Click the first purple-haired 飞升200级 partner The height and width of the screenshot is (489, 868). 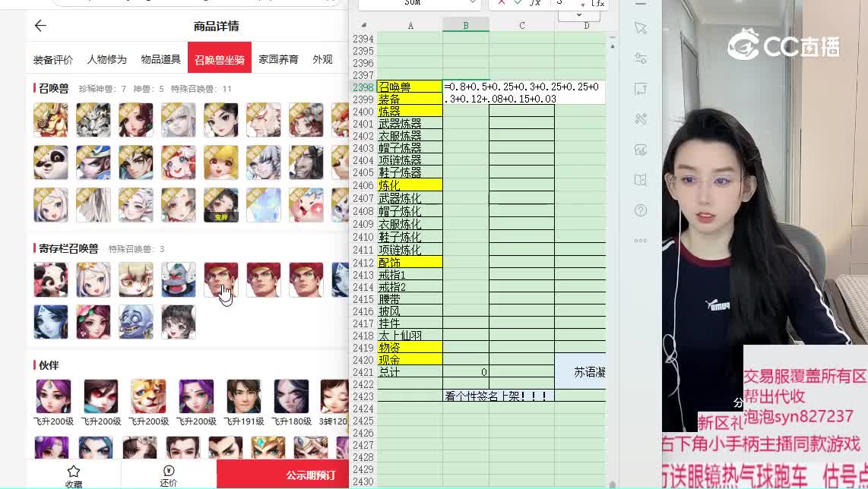coord(53,396)
